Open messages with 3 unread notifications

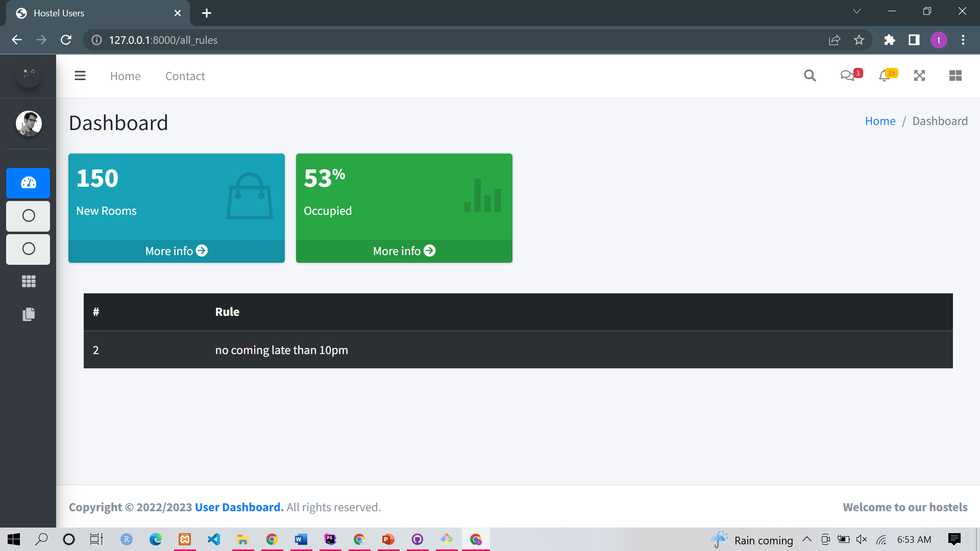tap(848, 76)
